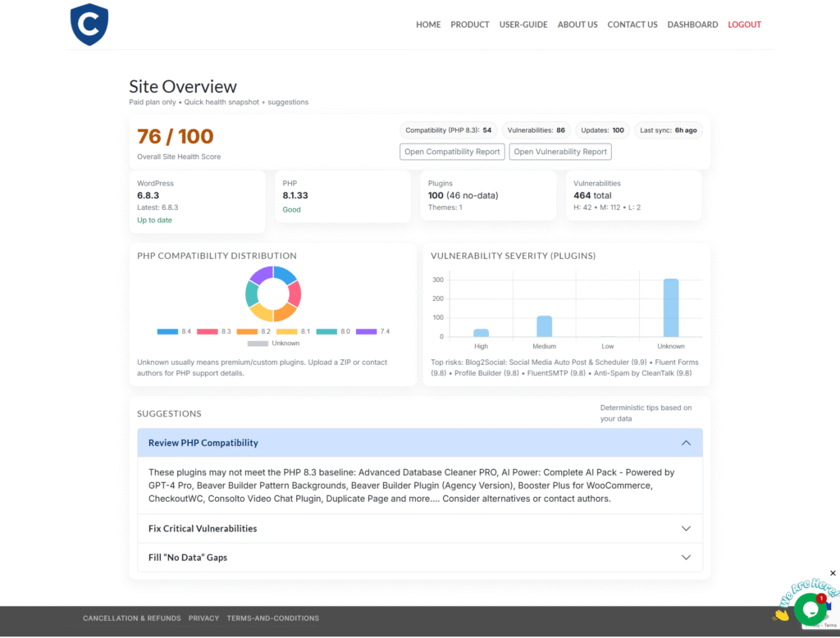The width and height of the screenshot is (840, 638).
Task: Expand Fix Critical Vulnerabilities section
Action: (686, 529)
